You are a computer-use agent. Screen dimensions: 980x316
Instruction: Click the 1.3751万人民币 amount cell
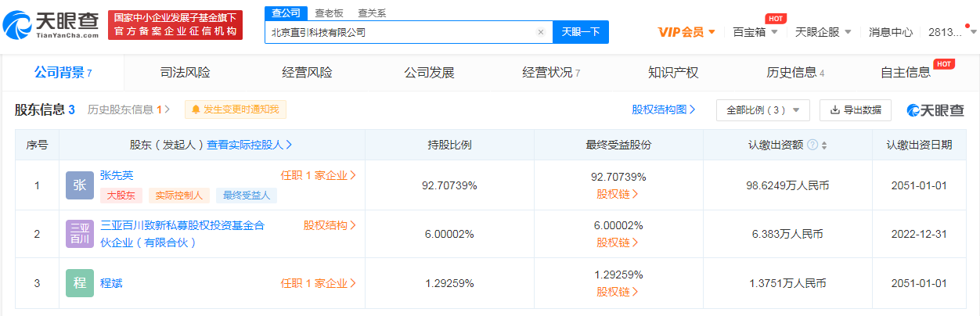point(787,283)
